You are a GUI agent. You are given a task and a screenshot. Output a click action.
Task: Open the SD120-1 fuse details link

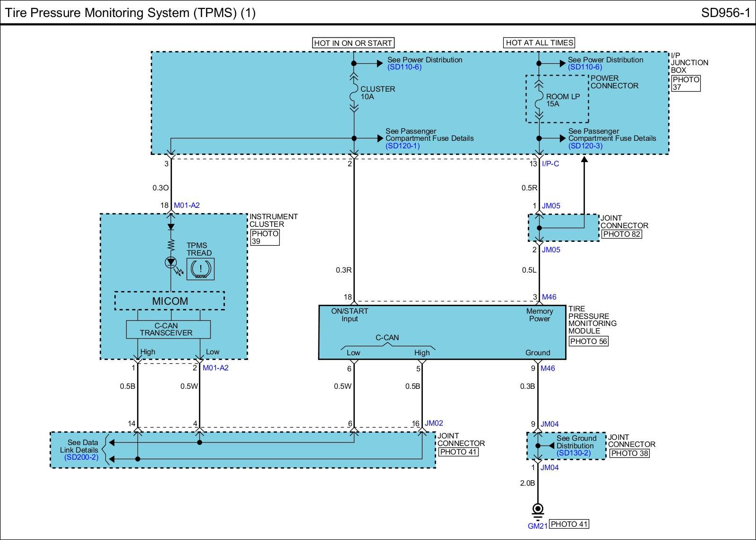pos(403,146)
